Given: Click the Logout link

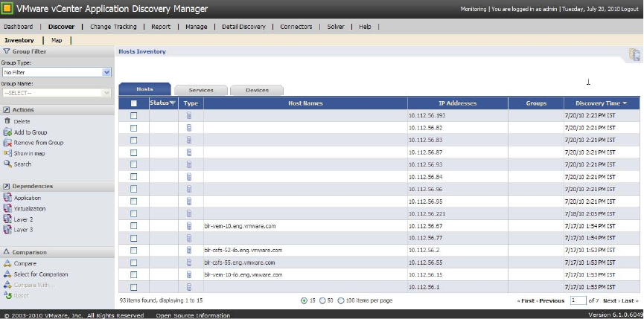Looking at the screenshot, I should point(630,9).
